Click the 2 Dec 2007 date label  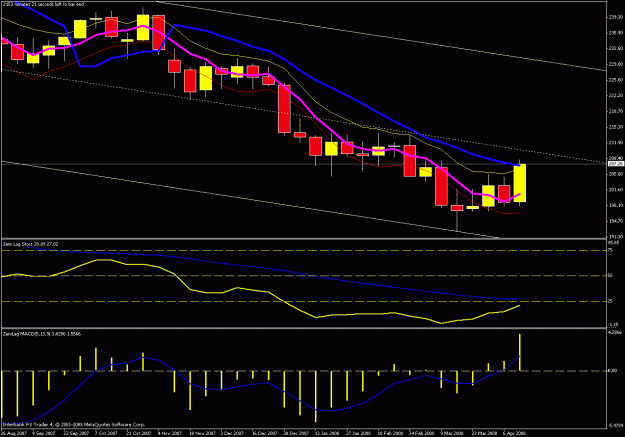tap(232, 433)
